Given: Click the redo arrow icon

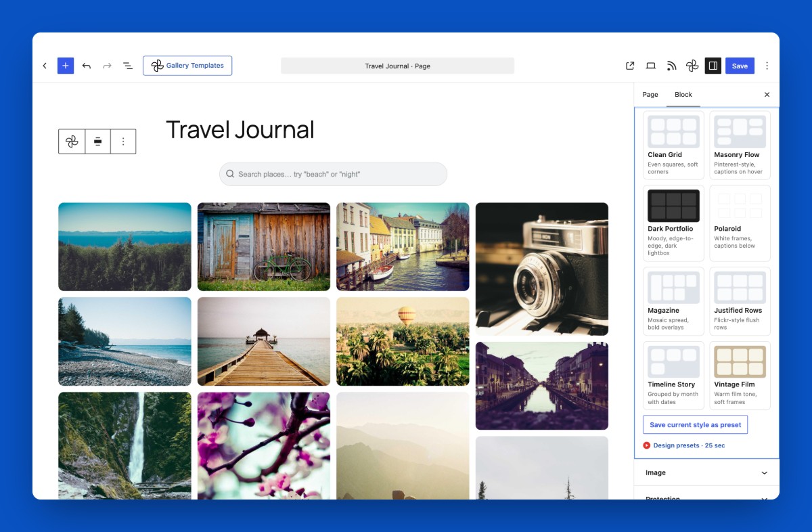Looking at the screenshot, I should 107,66.
